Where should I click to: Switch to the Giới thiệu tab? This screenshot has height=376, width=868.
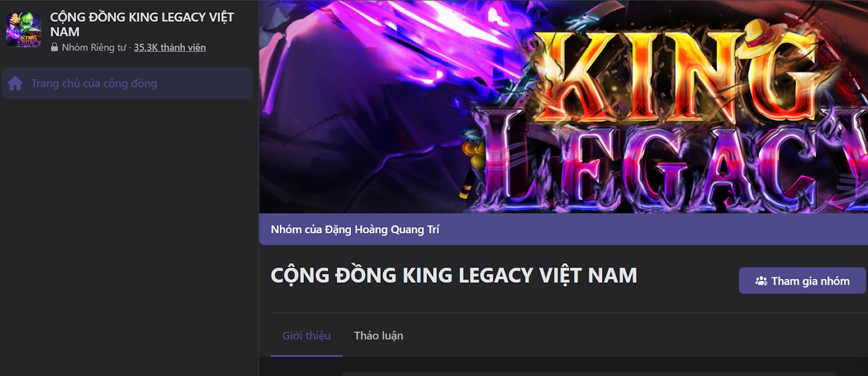coord(307,336)
